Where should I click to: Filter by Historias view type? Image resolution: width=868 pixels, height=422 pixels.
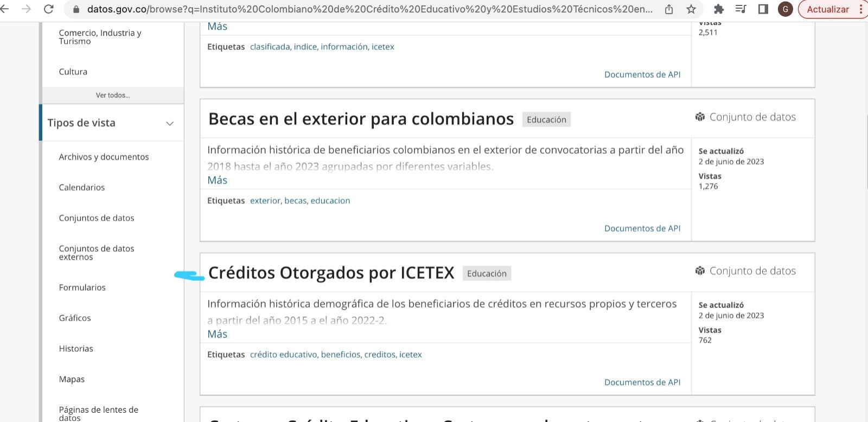click(x=76, y=349)
